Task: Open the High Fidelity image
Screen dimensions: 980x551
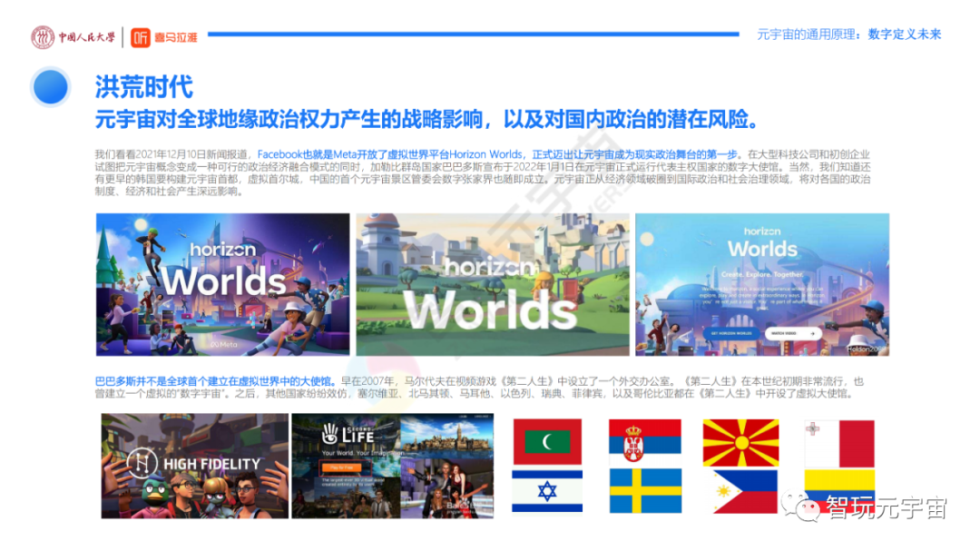Action: click(x=195, y=466)
